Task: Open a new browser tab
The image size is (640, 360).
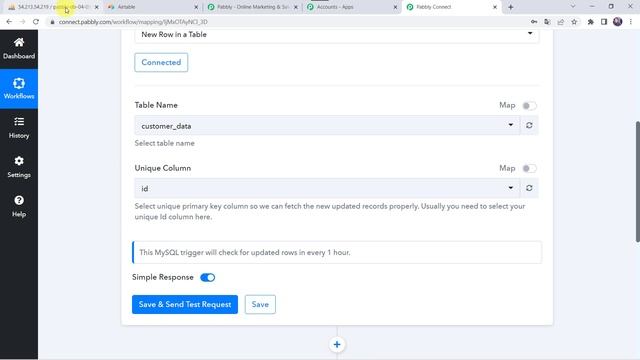Action: (x=511, y=7)
